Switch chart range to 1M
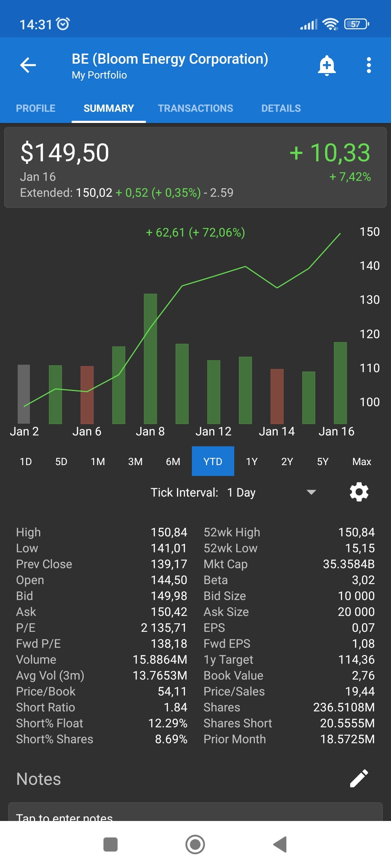 click(98, 461)
